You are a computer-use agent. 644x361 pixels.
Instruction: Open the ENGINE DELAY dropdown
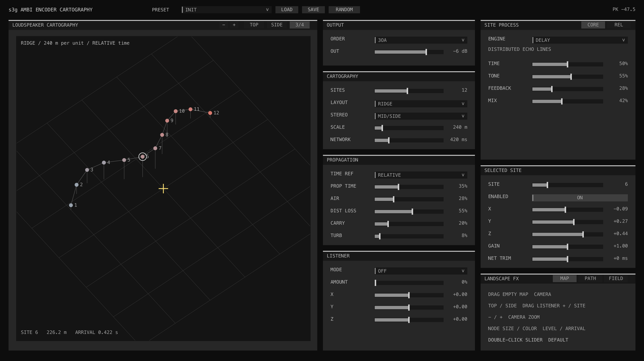click(580, 40)
